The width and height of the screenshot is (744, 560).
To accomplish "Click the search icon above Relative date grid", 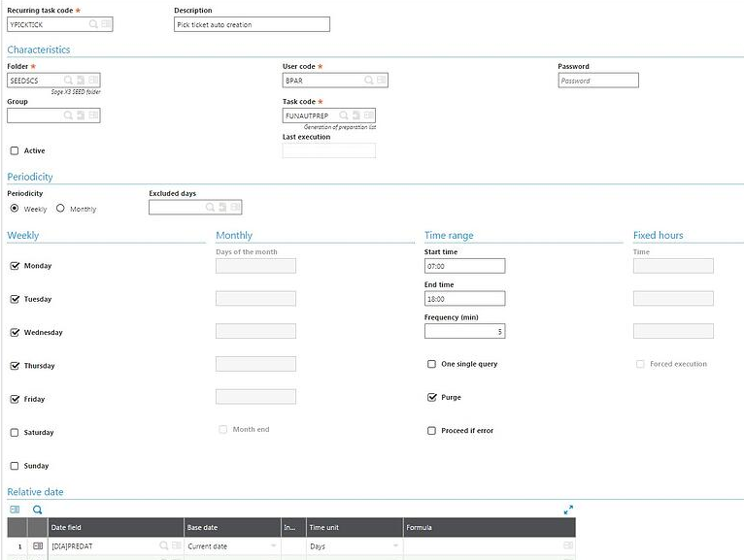I will (38, 510).
